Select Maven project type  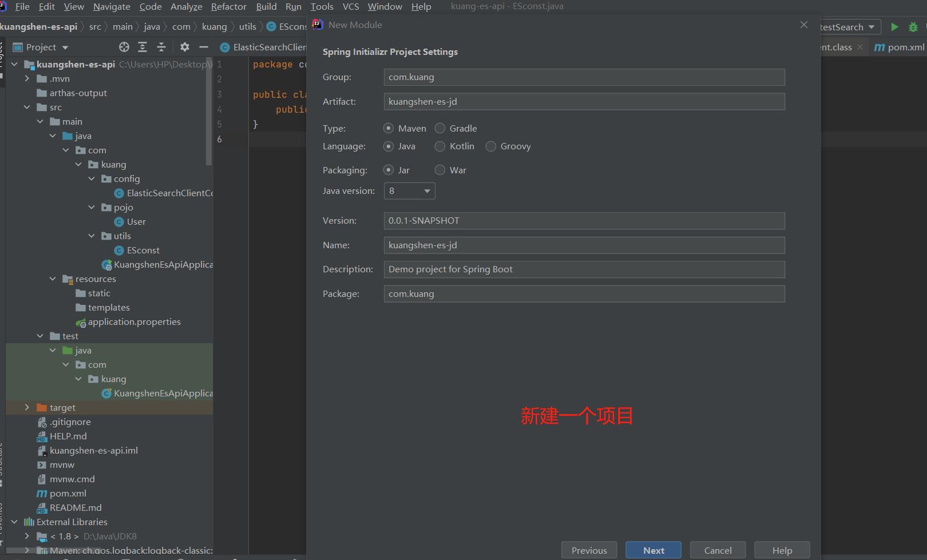pos(389,128)
